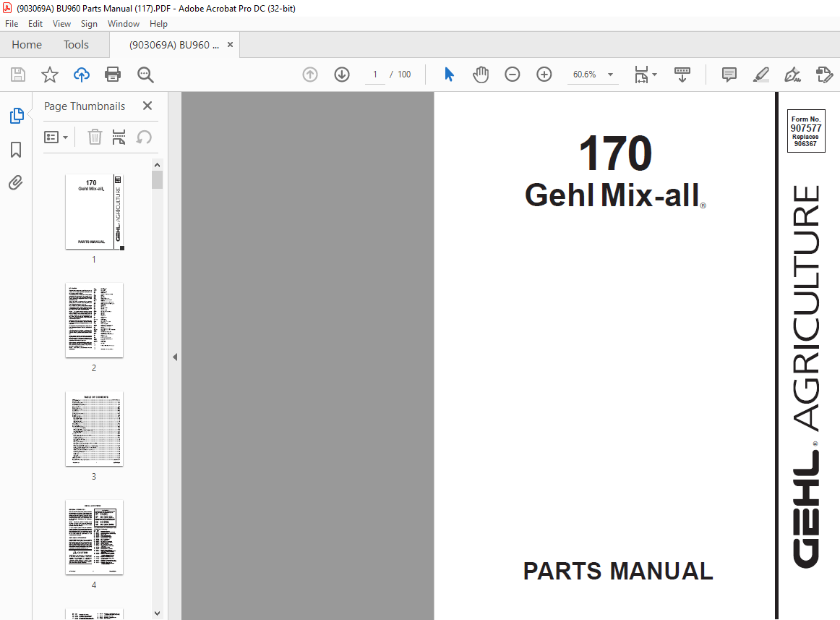Collapse the navigation pane with the arrow
This screenshot has width=840, height=620.
point(175,357)
